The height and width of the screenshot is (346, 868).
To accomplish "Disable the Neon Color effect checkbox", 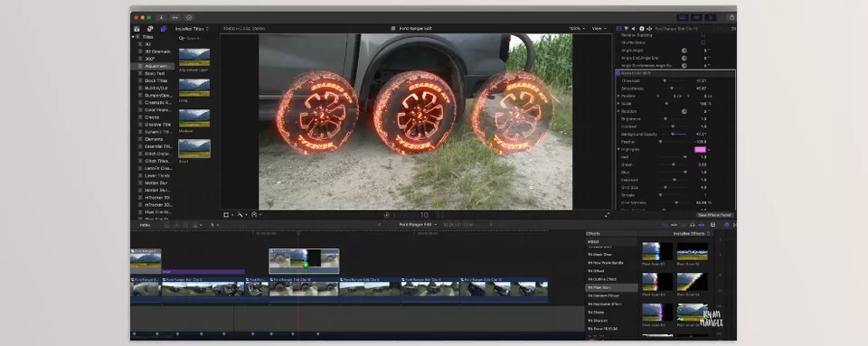I will tap(618, 73).
